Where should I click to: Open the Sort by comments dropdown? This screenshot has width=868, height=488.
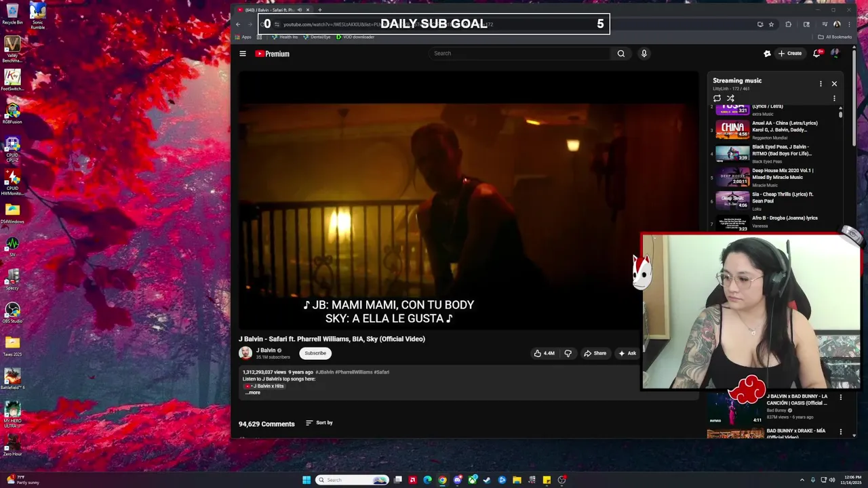[319, 423]
